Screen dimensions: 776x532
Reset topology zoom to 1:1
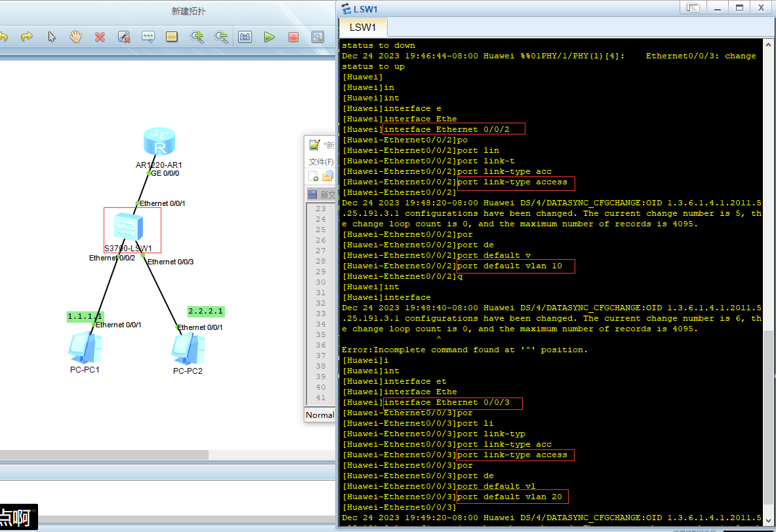245,37
